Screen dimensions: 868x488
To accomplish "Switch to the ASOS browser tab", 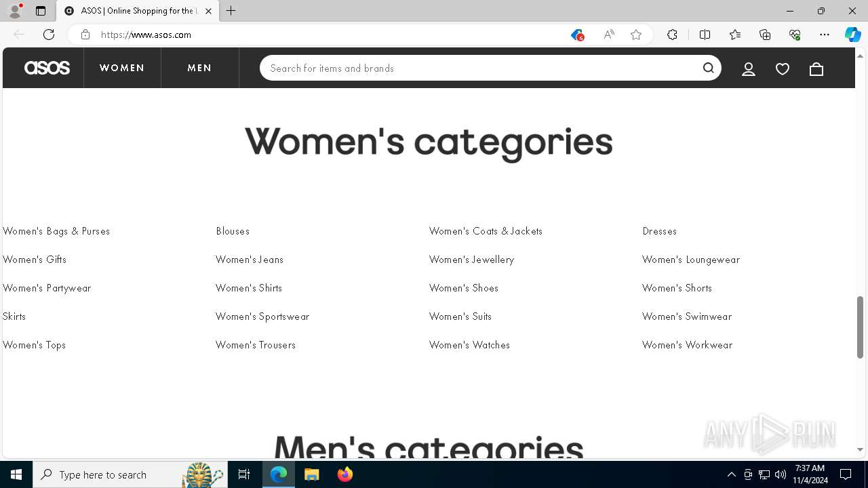I will 138,11.
